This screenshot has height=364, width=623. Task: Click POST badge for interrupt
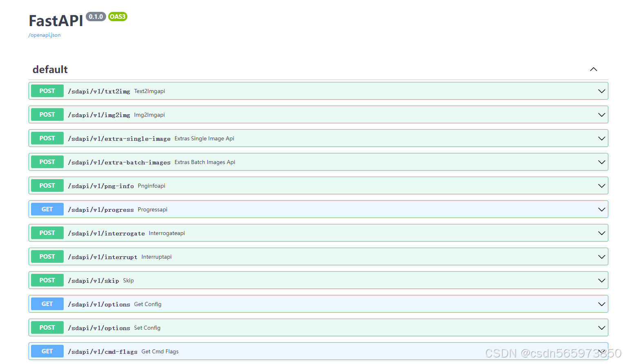[x=47, y=257]
